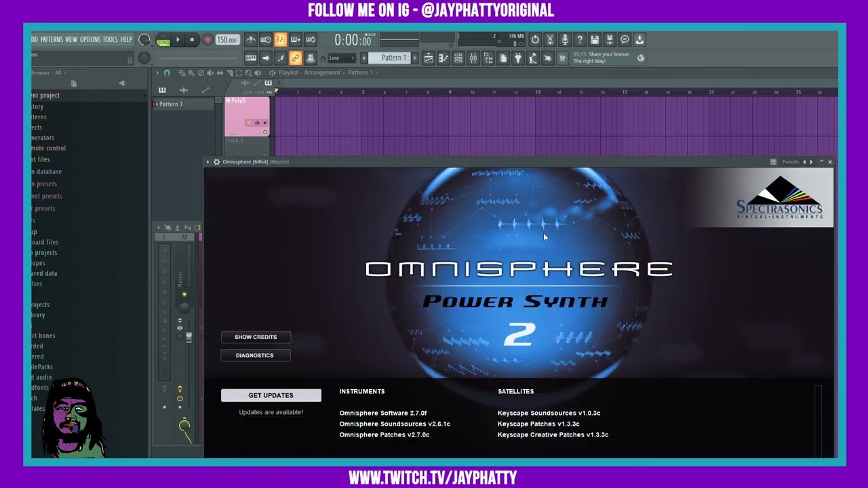Open the HELP menu

pyautogui.click(x=126, y=39)
